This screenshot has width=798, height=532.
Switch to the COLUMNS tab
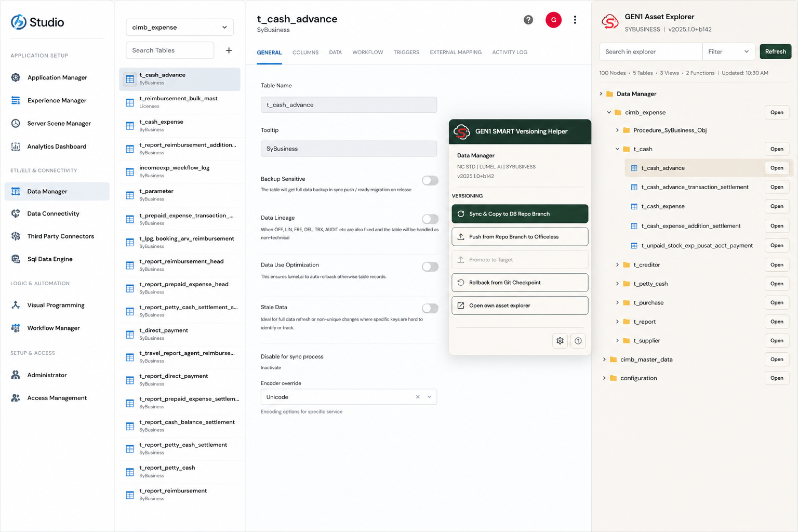(305, 52)
